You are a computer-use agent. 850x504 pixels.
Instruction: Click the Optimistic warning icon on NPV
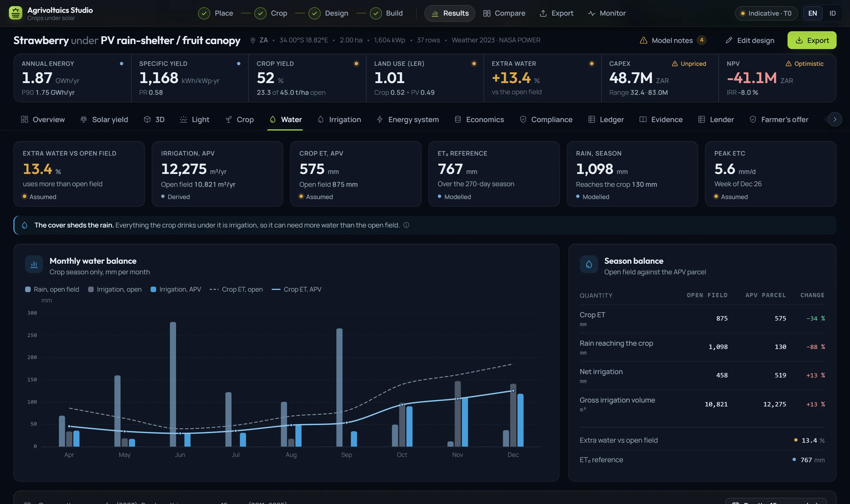789,64
